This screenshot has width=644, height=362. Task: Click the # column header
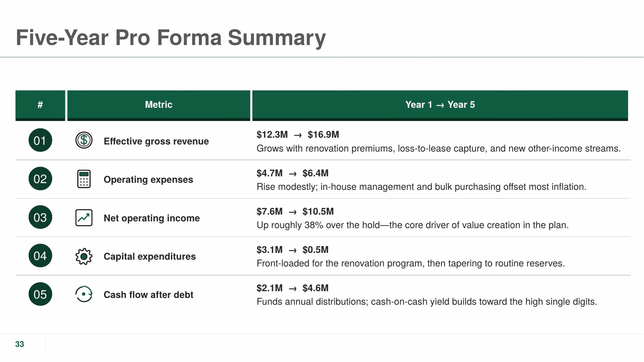(x=40, y=106)
